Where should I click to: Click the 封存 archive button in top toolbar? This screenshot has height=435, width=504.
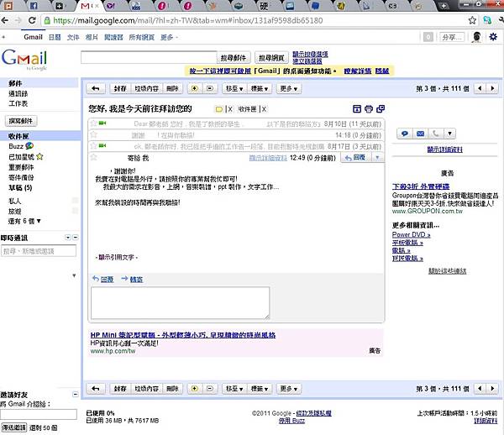[x=120, y=88]
